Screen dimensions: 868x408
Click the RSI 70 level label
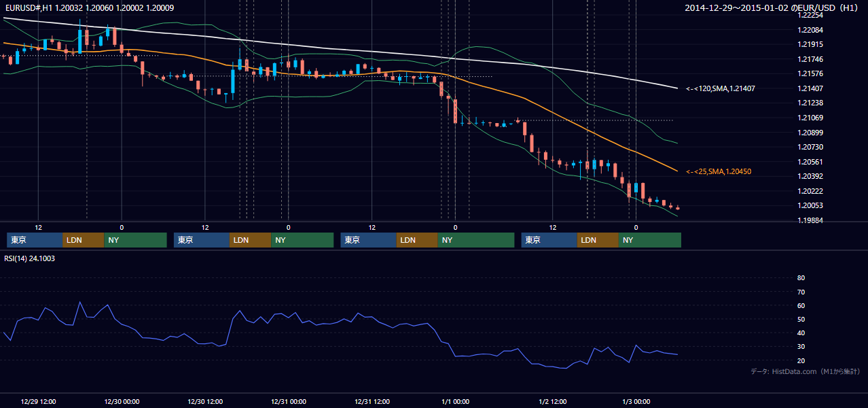tap(801, 292)
